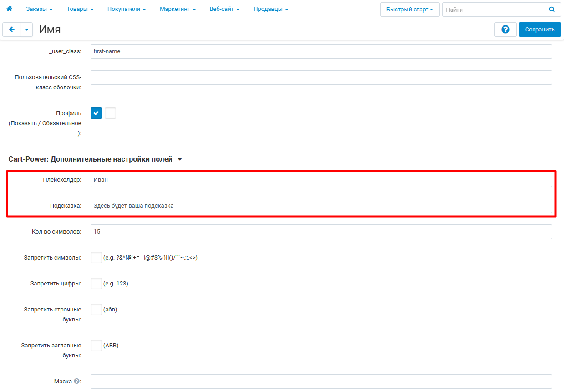The height and width of the screenshot is (392, 564).
Task: Open the Заказы menu
Action: (x=39, y=9)
